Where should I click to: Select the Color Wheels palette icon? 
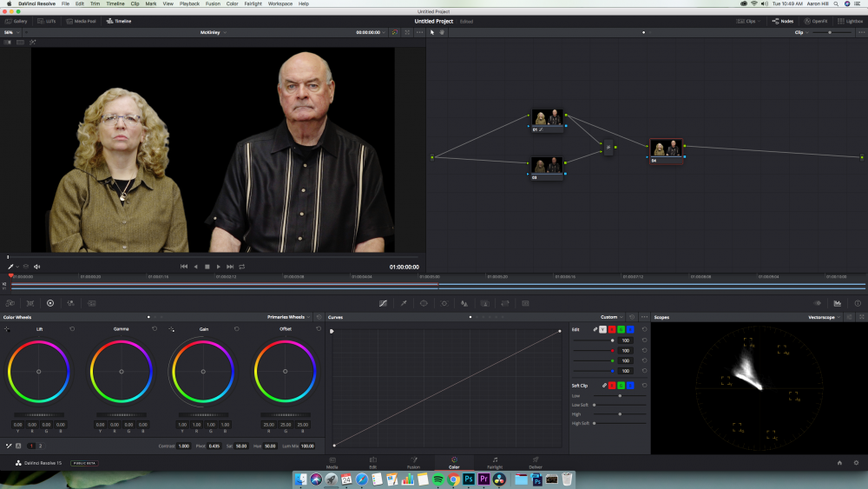tap(50, 303)
